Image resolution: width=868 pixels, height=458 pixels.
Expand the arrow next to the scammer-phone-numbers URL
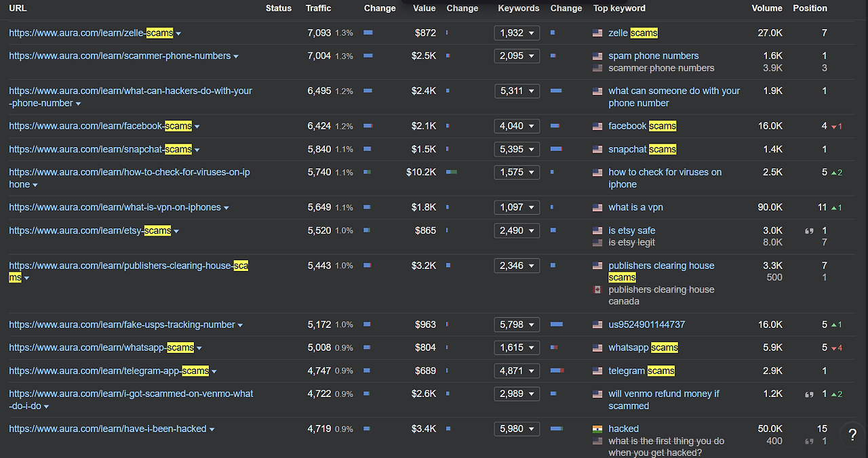[236, 57]
